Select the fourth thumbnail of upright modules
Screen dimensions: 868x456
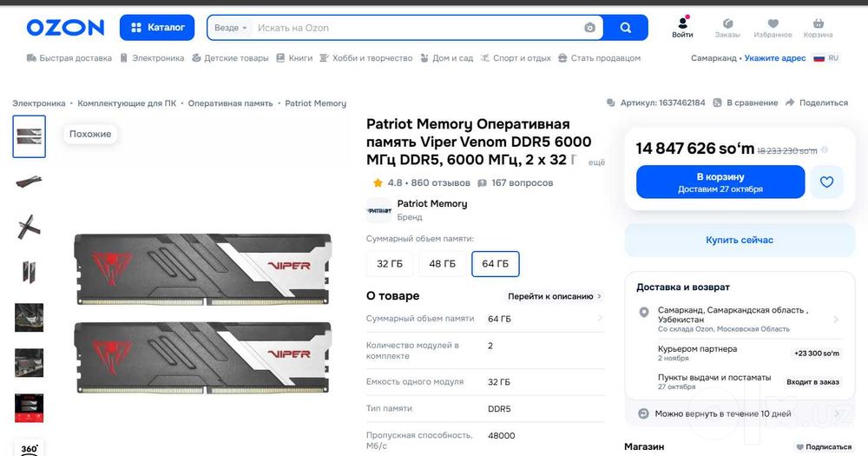point(29,272)
